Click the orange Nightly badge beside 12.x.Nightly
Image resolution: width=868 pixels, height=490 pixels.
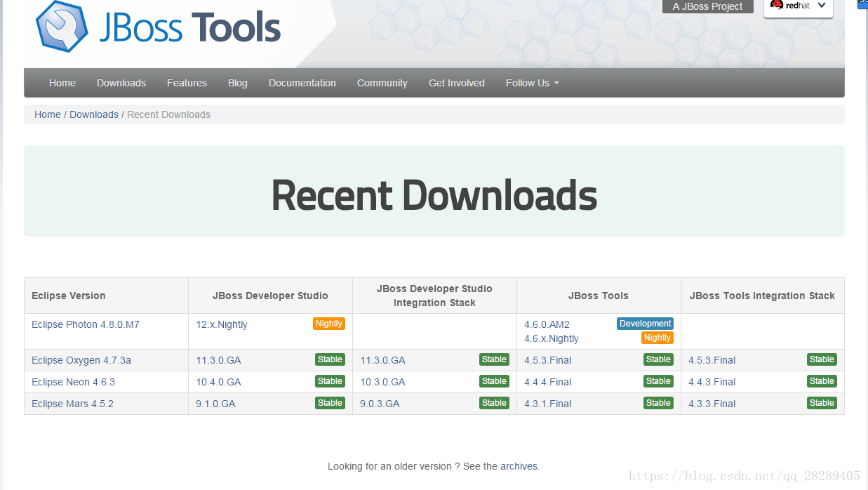pos(329,324)
